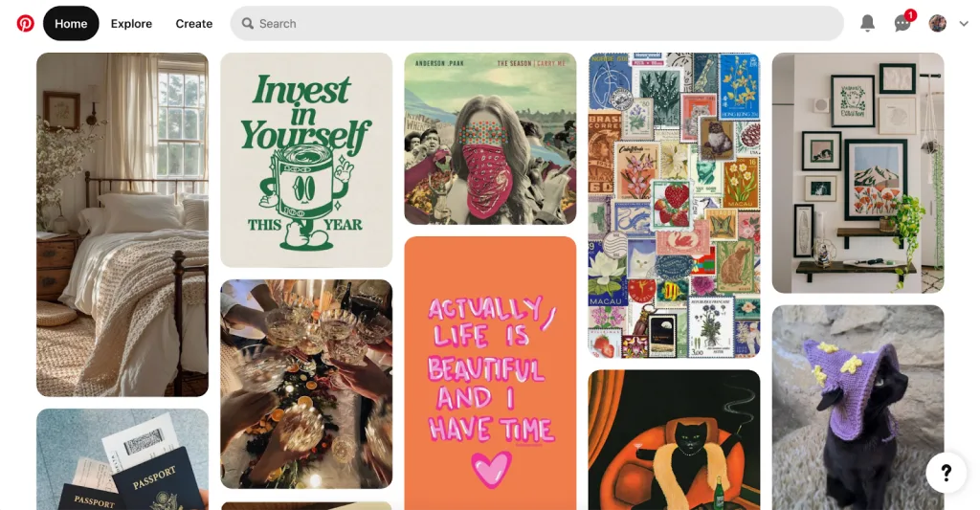Go to the Explore tab

click(131, 24)
